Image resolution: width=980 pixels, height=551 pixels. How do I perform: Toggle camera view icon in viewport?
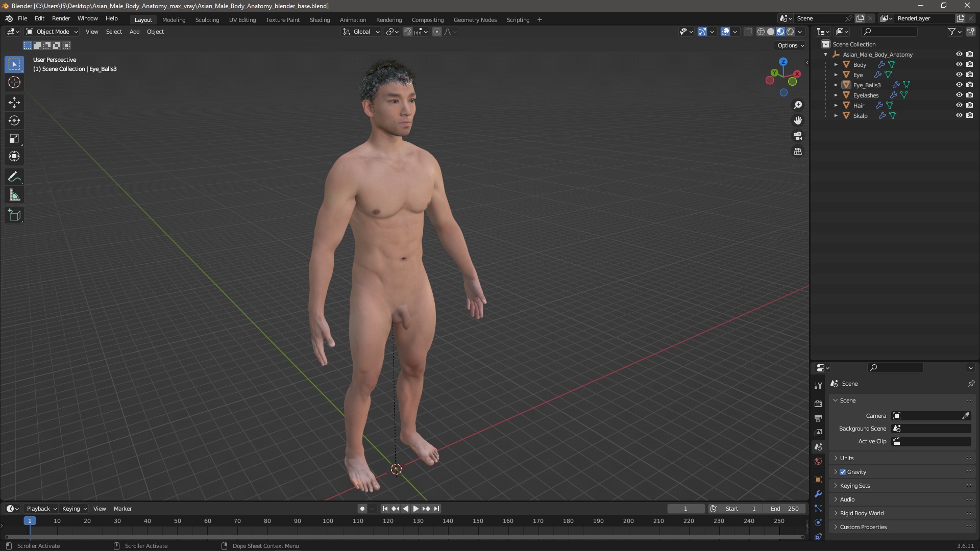click(798, 136)
